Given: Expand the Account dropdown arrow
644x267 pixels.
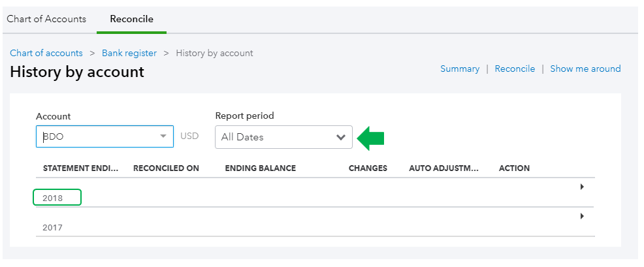Looking at the screenshot, I should [x=163, y=136].
